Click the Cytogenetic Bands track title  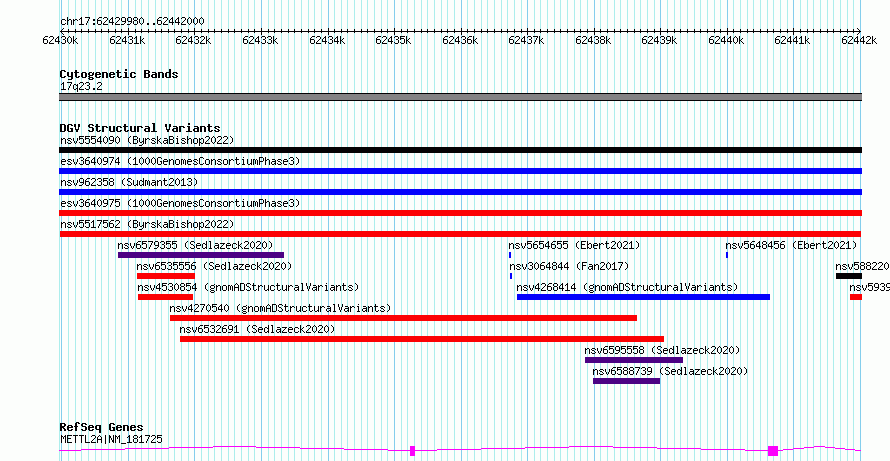click(119, 74)
